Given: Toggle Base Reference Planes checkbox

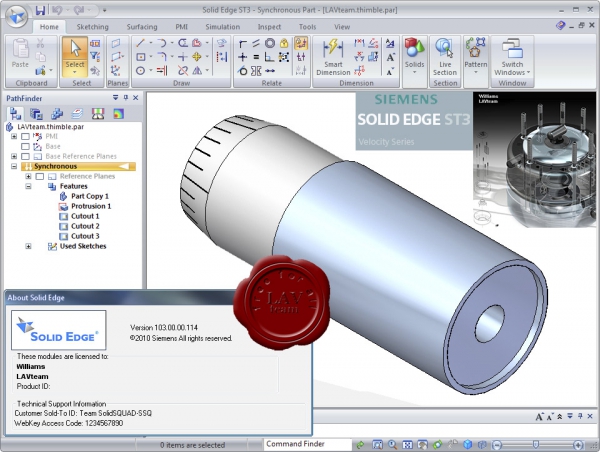Looking at the screenshot, I should [25, 156].
